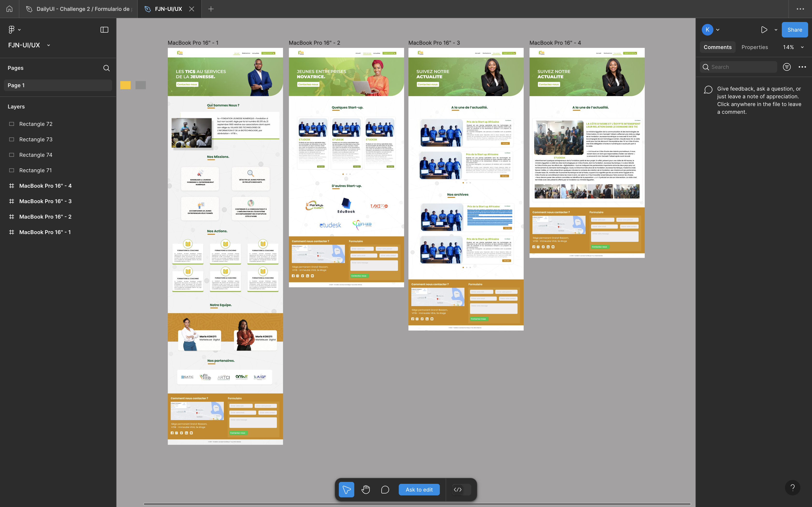Screen dimensions: 812x507
Task: Expand the avatar dropdown chevron
Action: [x=718, y=30]
